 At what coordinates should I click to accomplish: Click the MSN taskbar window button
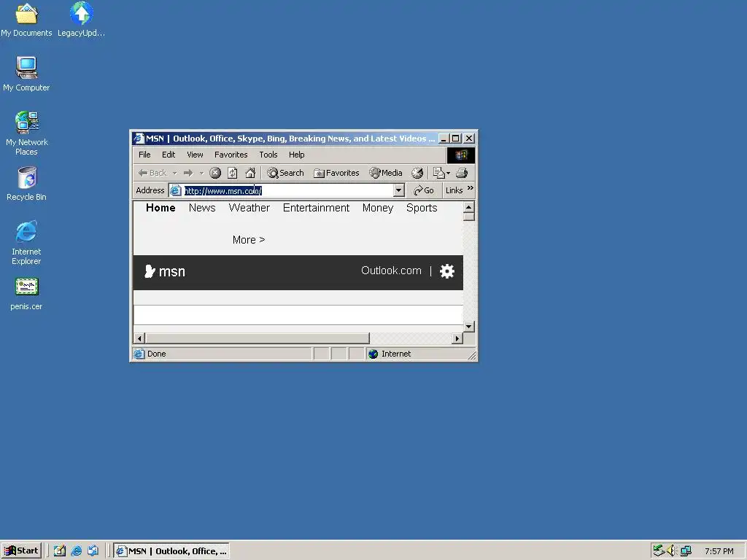[x=171, y=551]
